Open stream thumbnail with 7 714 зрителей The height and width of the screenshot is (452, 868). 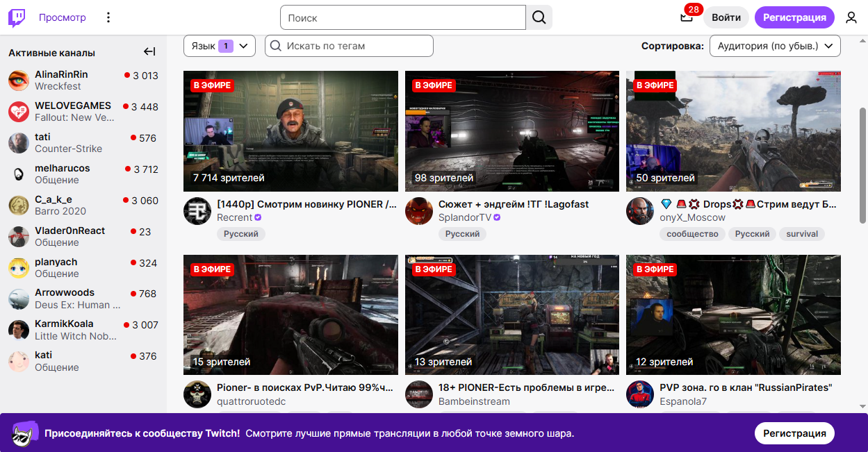290,131
